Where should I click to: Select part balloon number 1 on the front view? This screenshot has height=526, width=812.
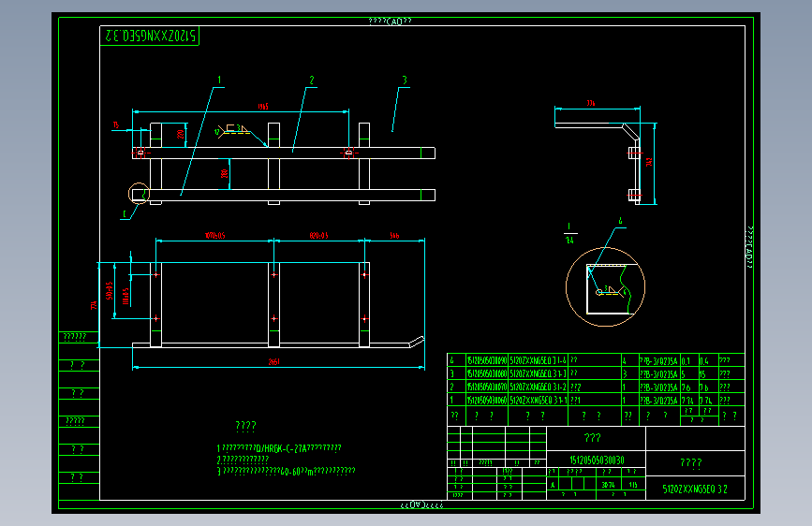[x=219, y=80]
